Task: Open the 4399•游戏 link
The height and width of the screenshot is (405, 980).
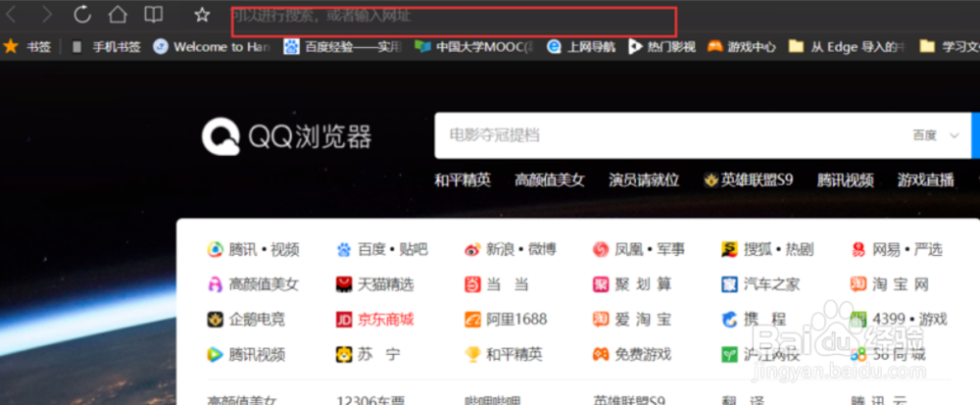Action: point(909,320)
